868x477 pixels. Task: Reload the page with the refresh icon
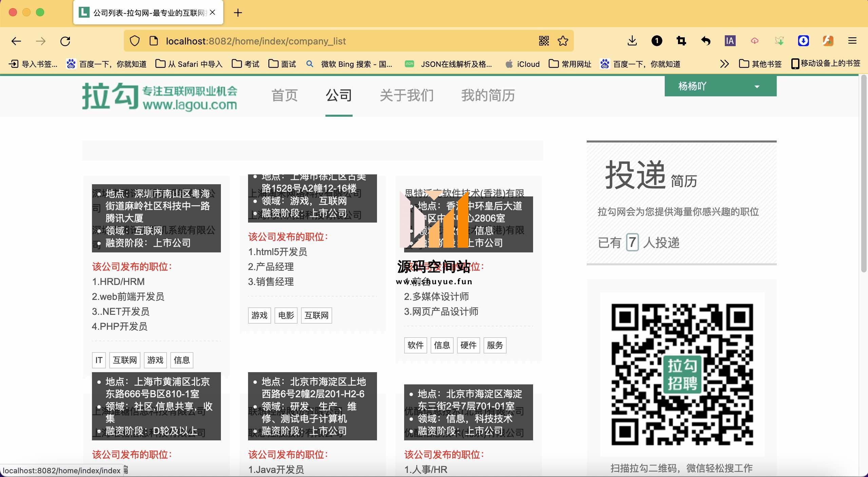[65, 41]
